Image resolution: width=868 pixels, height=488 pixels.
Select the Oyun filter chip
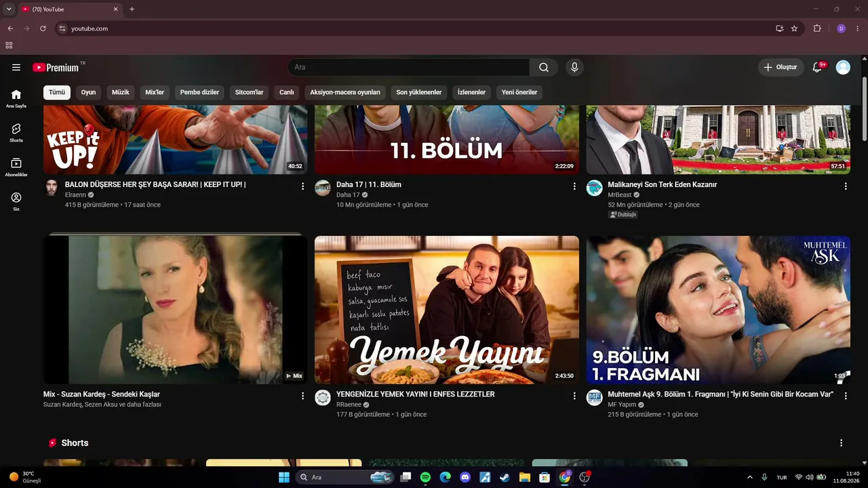[x=89, y=92]
